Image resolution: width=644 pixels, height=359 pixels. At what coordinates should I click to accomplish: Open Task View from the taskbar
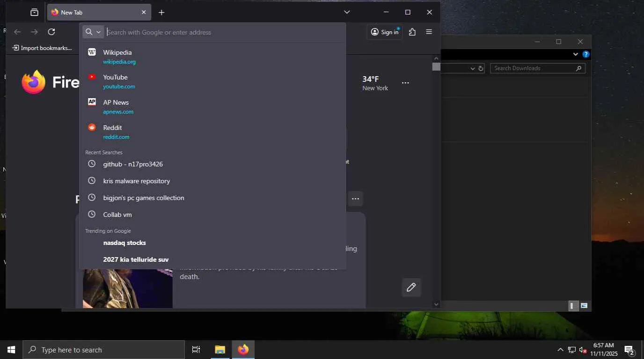point(196,350)
